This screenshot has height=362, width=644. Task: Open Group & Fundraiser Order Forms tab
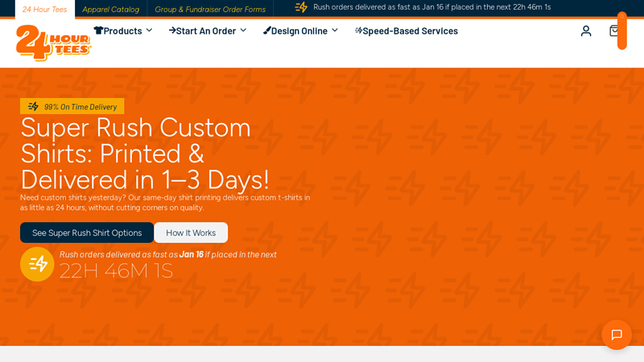pyautogui.click(x=210, y=10)
